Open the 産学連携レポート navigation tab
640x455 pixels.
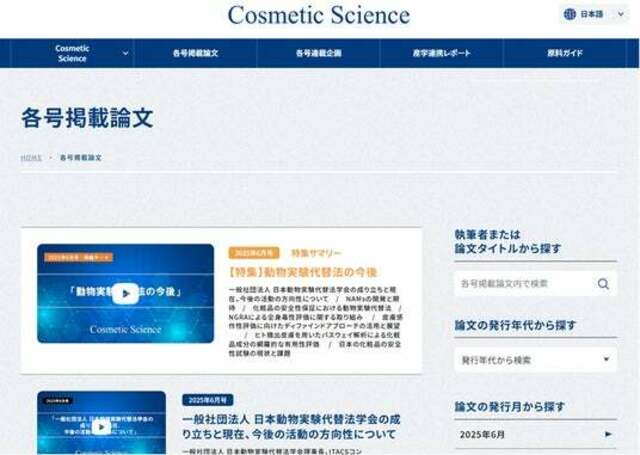click(x=442, y=53)
